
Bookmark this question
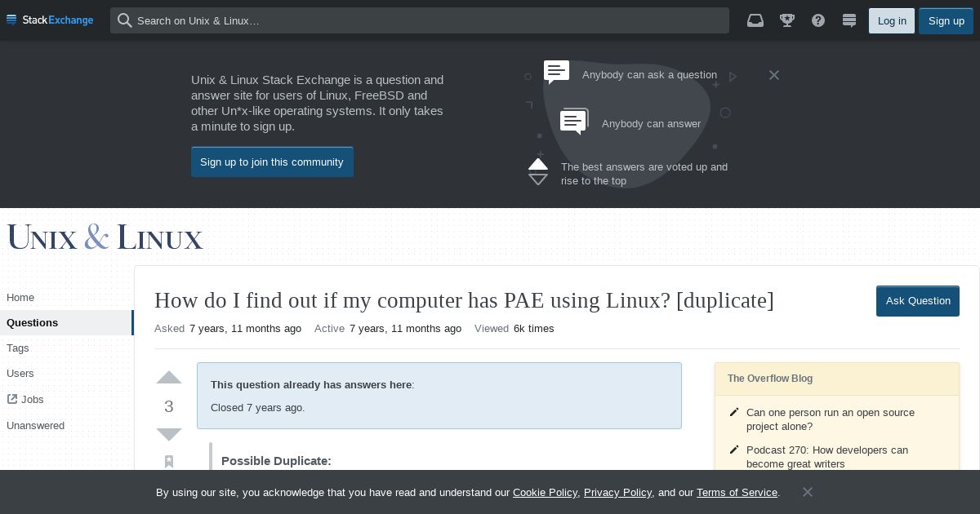pos(169,462)
